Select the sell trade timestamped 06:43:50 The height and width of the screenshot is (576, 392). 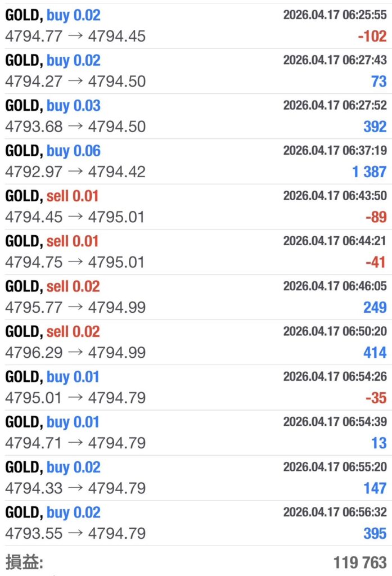tap(335, 196)
